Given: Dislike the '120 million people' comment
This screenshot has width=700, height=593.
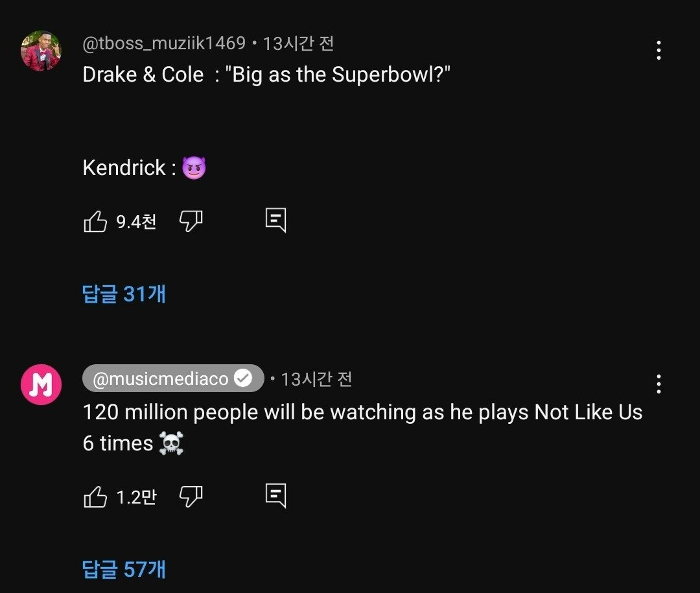Looking at the screenshot, I should click(191, 497).
